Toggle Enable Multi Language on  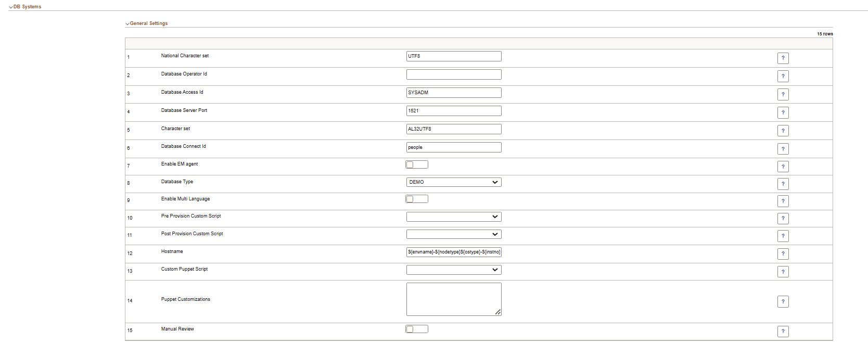(416, 198)
